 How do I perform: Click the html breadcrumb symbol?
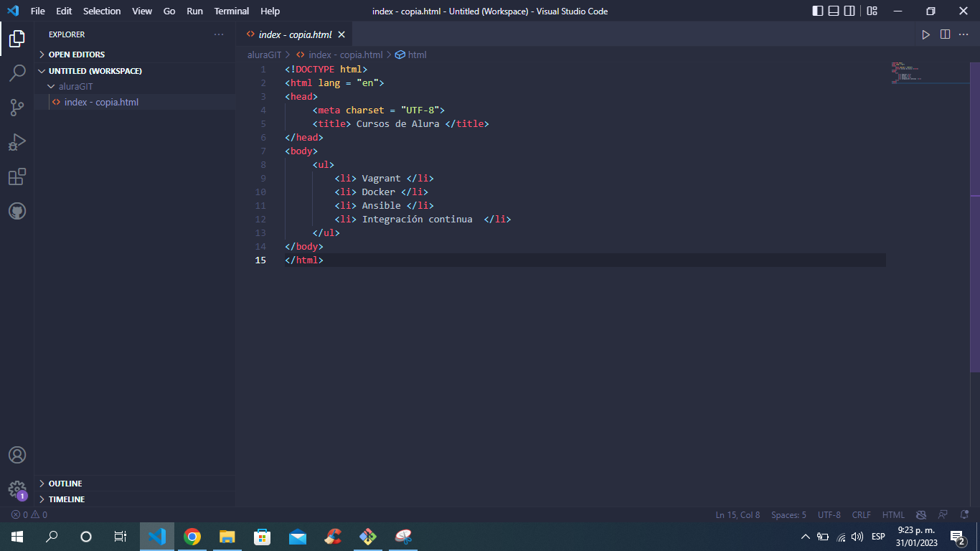411,55
